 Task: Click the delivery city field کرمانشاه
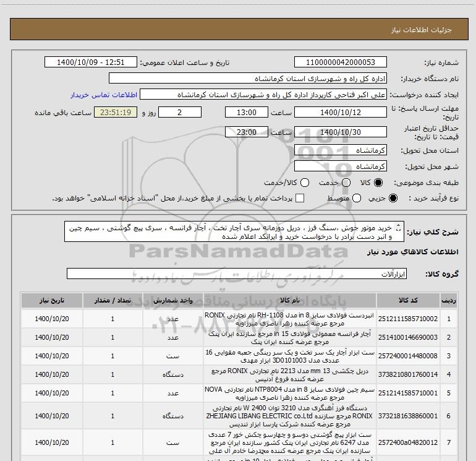340,166
